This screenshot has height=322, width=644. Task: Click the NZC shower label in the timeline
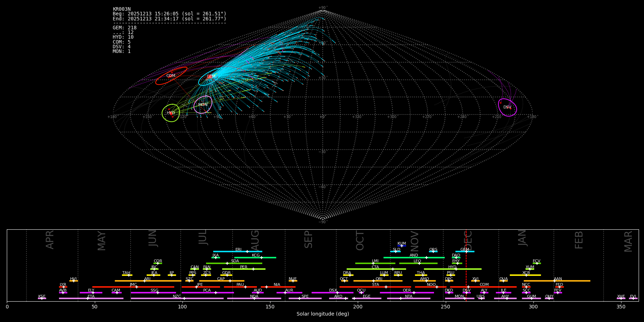[177, 296]
